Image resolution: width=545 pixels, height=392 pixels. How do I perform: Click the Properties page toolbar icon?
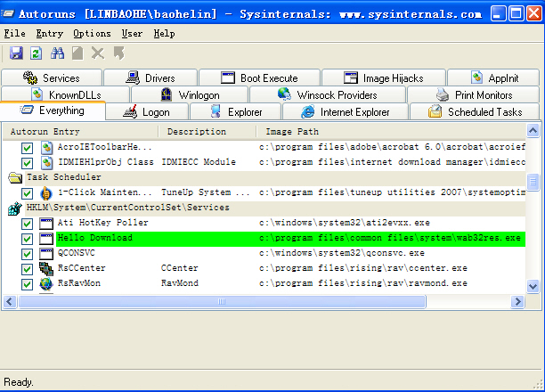tap(77, 53)
